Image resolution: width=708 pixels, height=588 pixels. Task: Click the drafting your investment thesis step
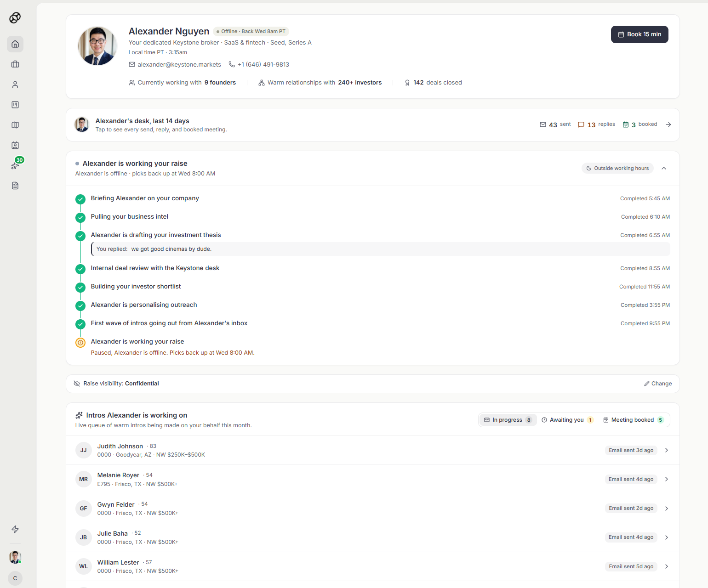point(156,235)
